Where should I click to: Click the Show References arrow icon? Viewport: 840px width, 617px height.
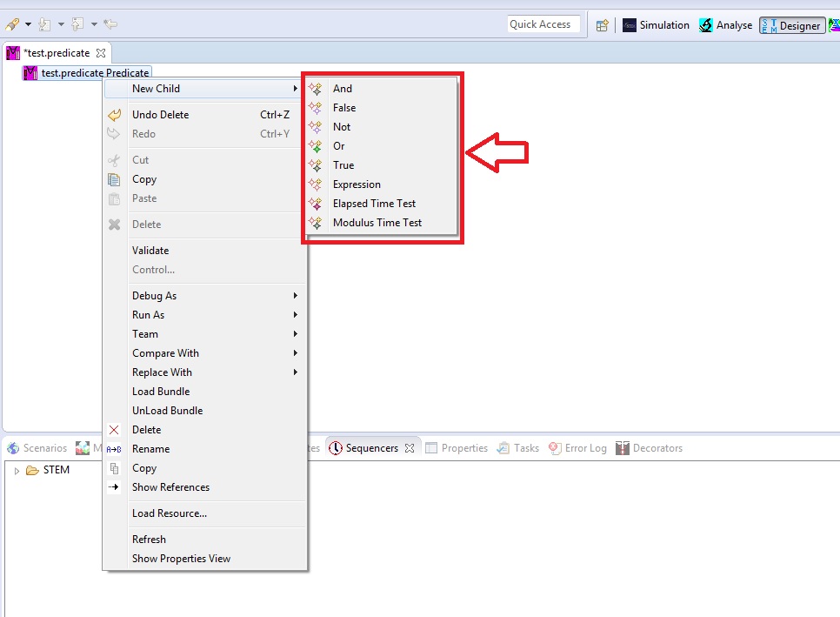pyautogui.click(x=114, y=487)
